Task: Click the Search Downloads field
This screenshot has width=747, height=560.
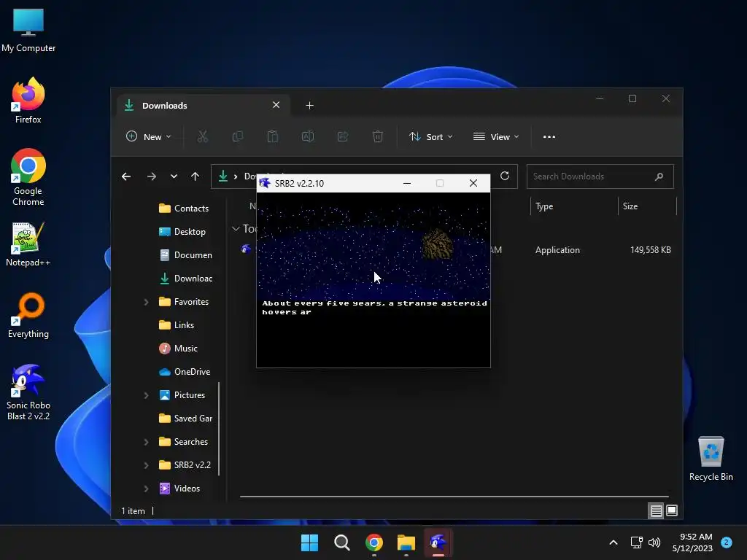Action: [600, 176]
